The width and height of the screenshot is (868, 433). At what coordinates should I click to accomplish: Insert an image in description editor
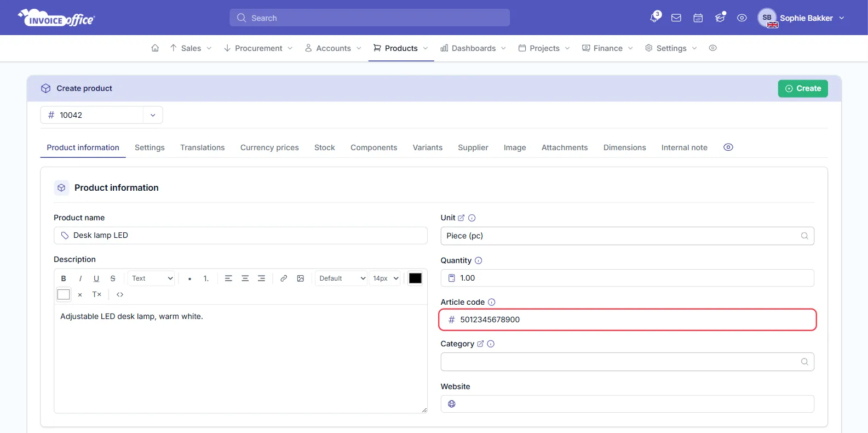click(x=300, y=278)
